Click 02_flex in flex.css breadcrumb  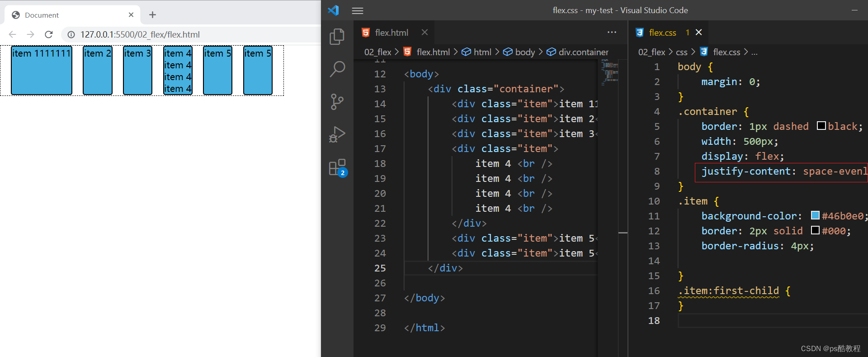pyautogui.click(x=651, y=52)
